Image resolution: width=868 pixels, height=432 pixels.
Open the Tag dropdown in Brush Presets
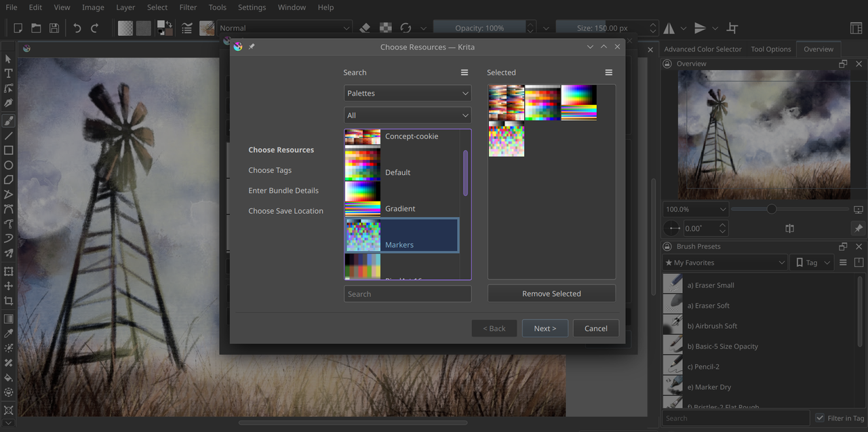812,262
